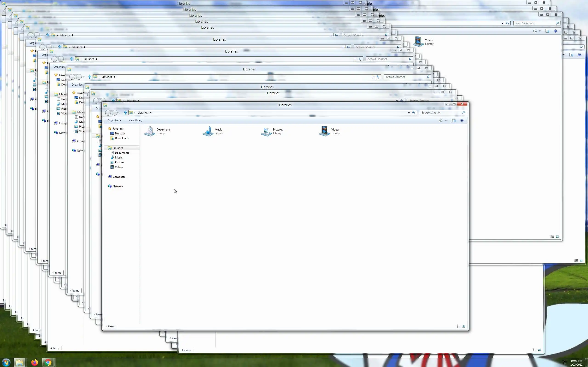Open the Documents library icon
This screenshot has height=367, width=588.
(150, 131)
